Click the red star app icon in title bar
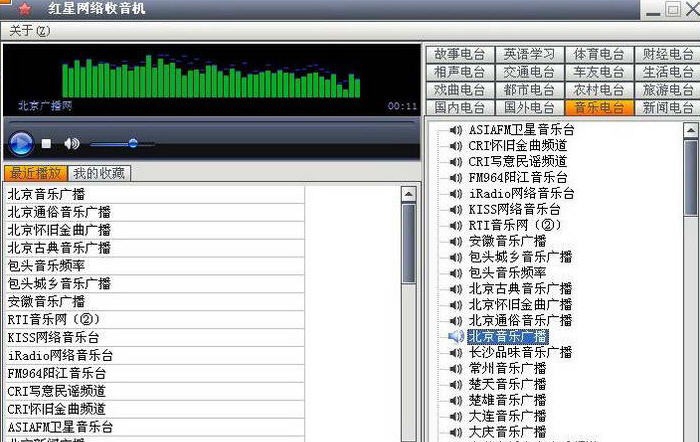Screen dimensions: 700x442 tap(25, 8)
